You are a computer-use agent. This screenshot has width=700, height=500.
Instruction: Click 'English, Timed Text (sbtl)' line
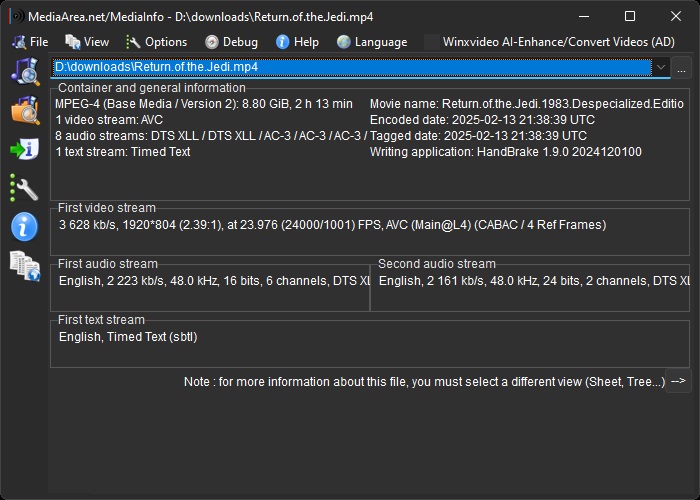point(128,337)
